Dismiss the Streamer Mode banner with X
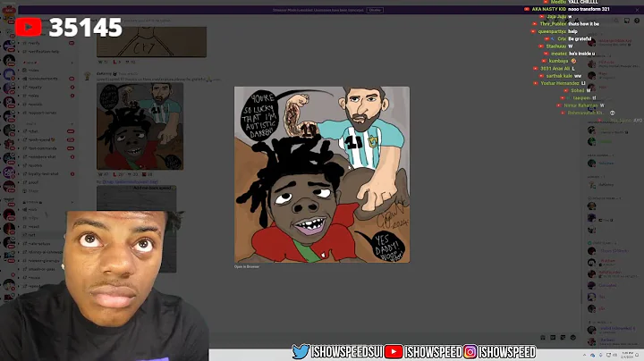 (637, 10)
